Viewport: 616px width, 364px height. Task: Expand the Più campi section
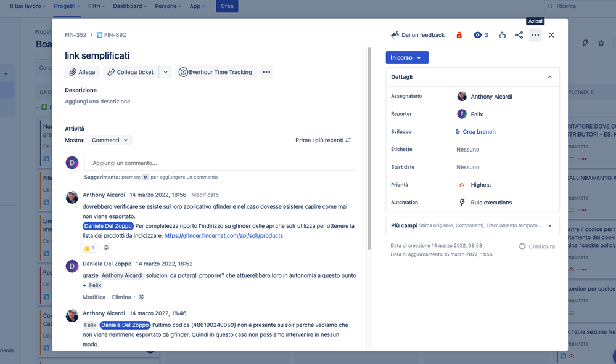472,225
